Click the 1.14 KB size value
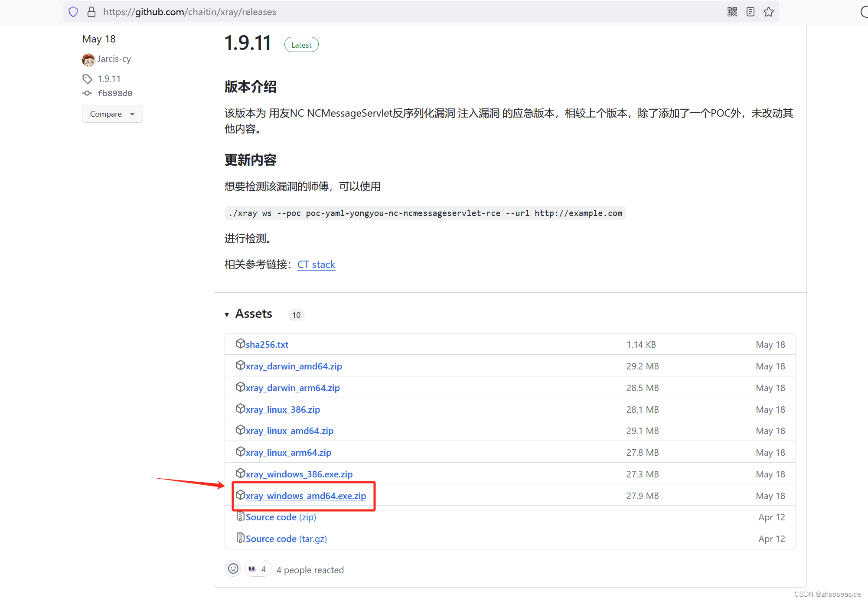Viewport: 868px width, 601px height. (x=641, y=345)
